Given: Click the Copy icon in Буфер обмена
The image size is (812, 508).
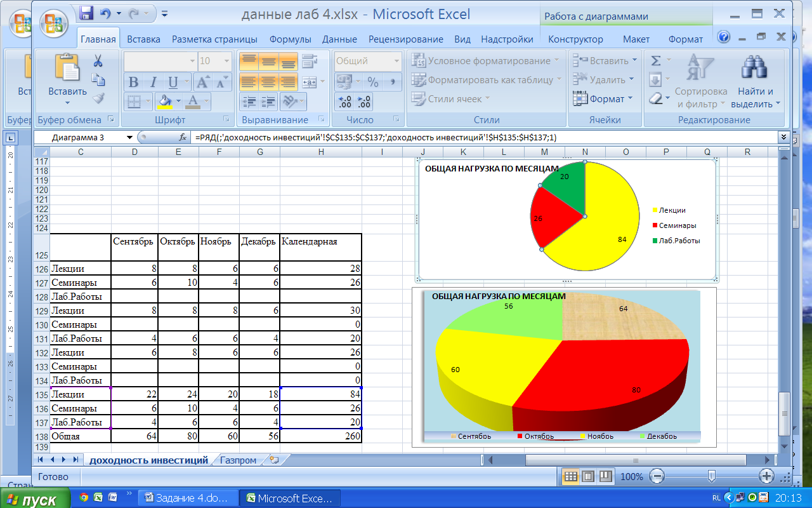Looking at the screenshot, I should 98,79.
